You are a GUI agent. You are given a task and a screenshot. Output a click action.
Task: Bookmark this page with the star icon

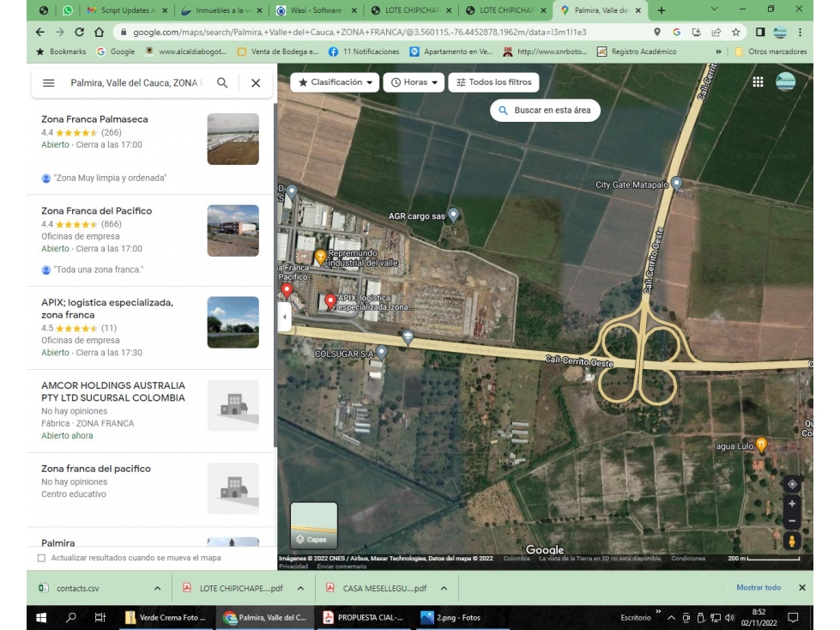pyautogui.click(x=735, y=32)
